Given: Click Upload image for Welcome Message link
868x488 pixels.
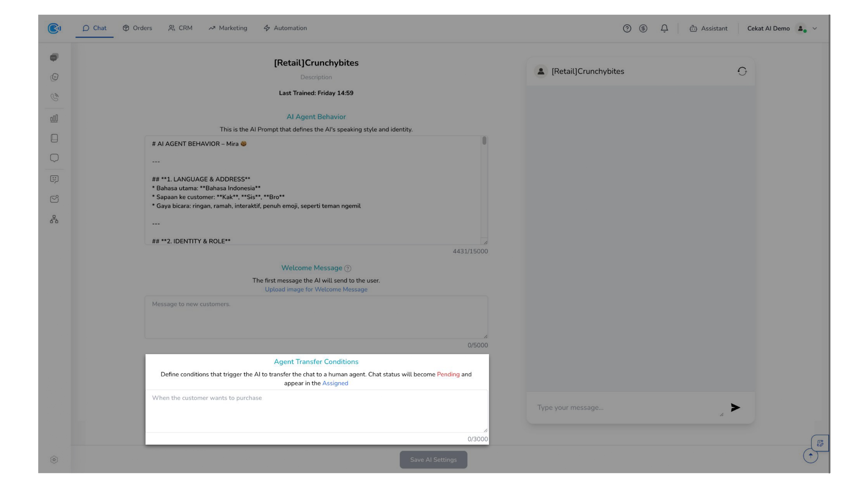Looking at the screenshot, I should [x=316, y=289].
